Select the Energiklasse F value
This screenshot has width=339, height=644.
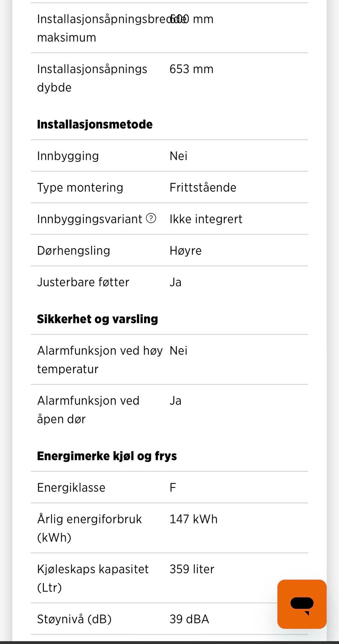173,487
